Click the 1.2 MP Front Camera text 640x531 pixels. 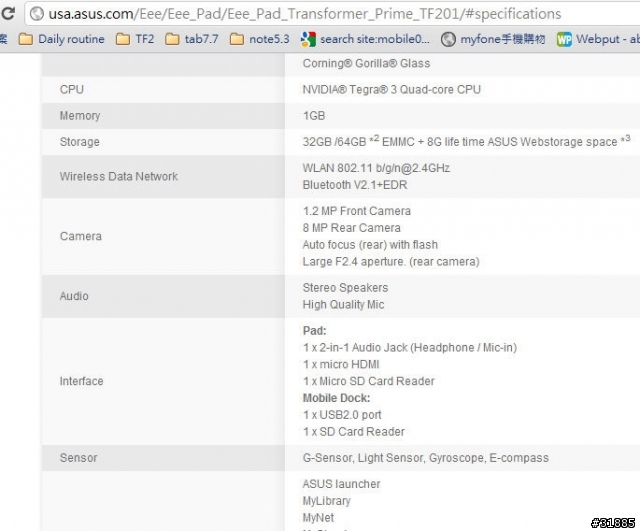pos(357,211)
